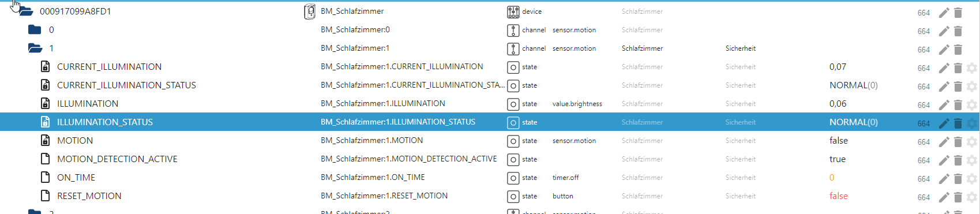980x214 pixels.
Task: Click the orange ON_TIME value 0
Action: click(x=832, y=178)
